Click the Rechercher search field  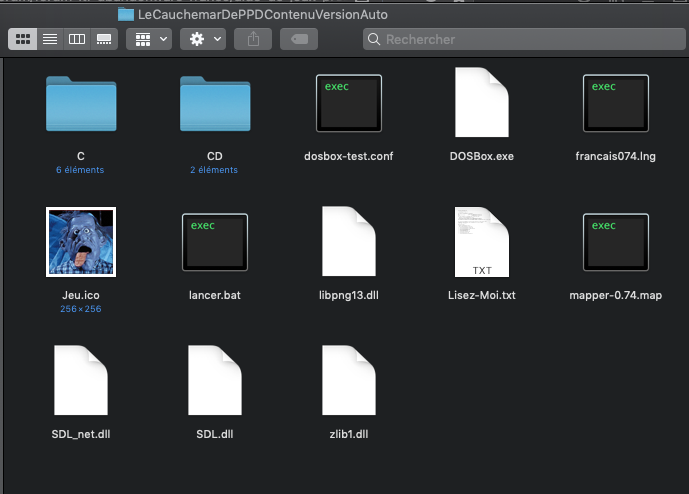[524, 39]
